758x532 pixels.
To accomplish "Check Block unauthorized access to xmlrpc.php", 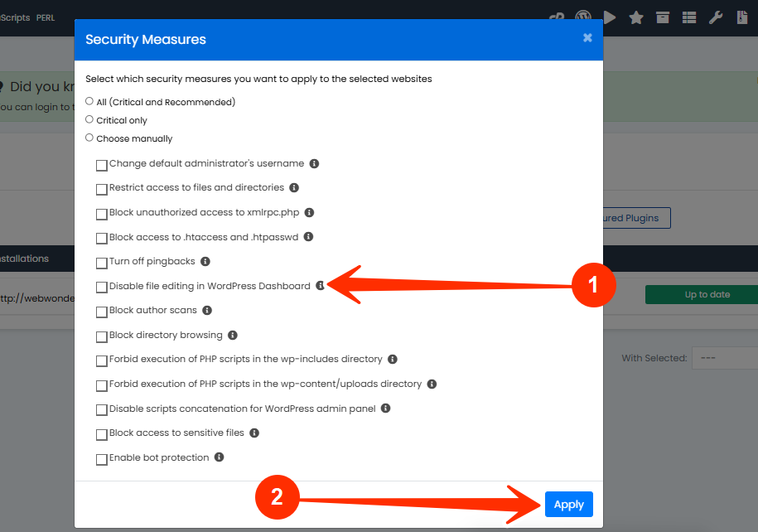I will point(102,214).
